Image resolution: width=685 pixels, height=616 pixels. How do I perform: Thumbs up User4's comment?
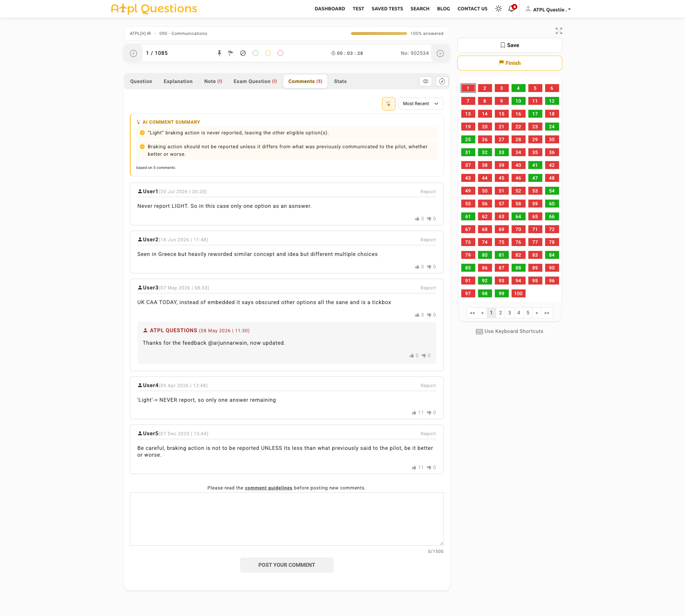(x=414, y=412)
